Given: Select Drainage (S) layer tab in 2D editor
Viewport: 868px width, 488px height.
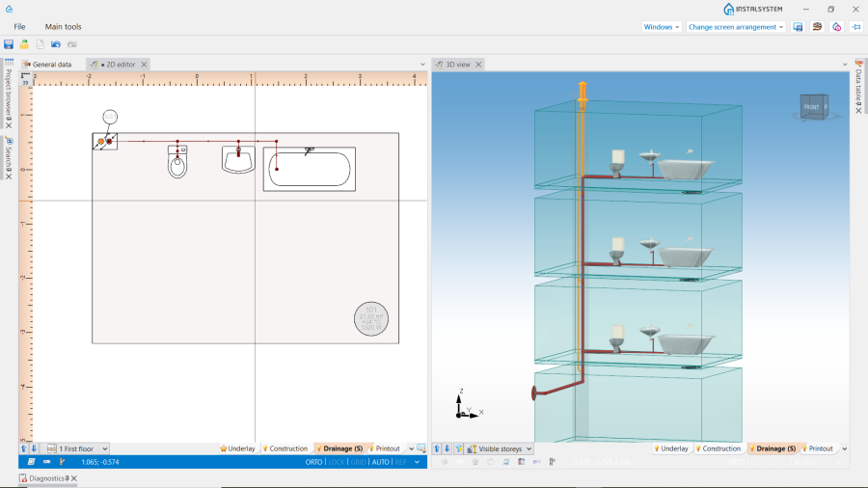Looking at the screenshot, I should 342,448.
